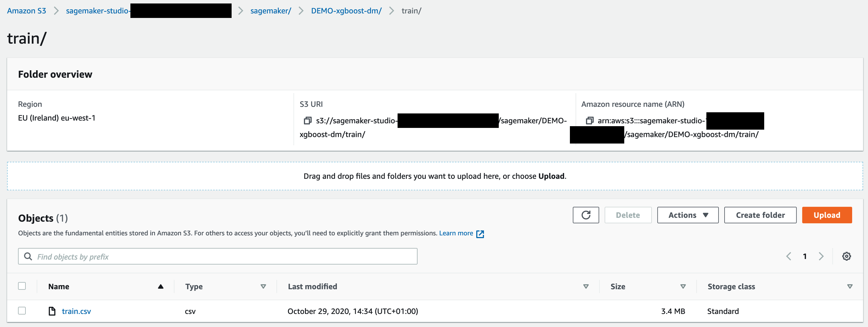Click the Create folder button

click(x=760, y=215)
